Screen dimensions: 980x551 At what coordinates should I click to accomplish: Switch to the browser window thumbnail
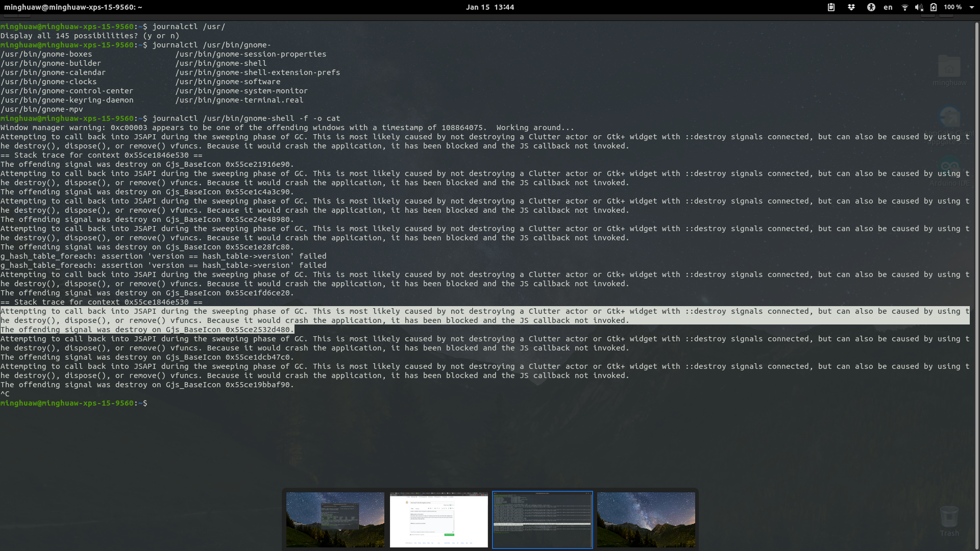point(438,519)
